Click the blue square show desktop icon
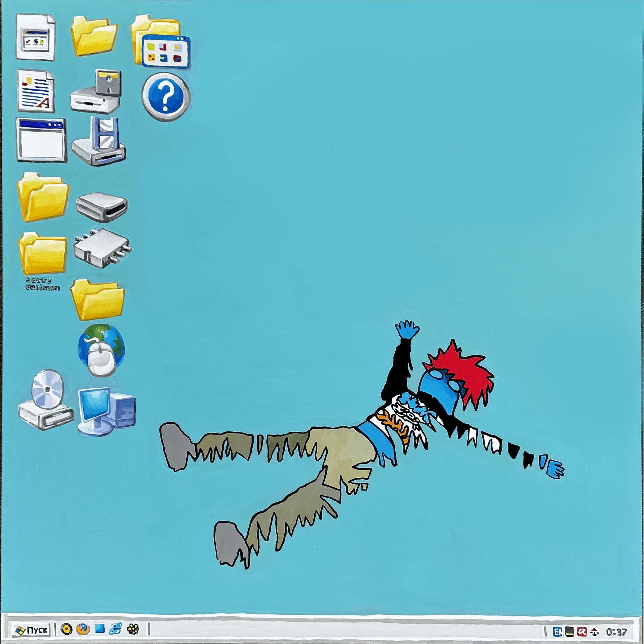 (100, 629)
